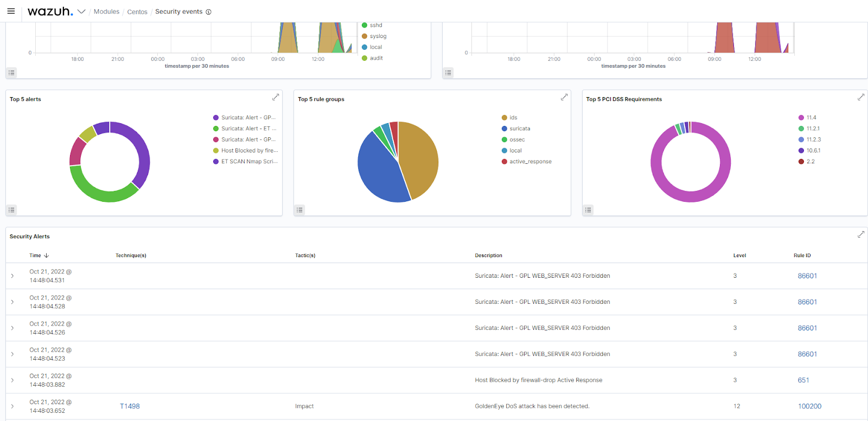Select Impact tactic cell
This screenshot has width=868, height=421.
click(x=304, y=406)
